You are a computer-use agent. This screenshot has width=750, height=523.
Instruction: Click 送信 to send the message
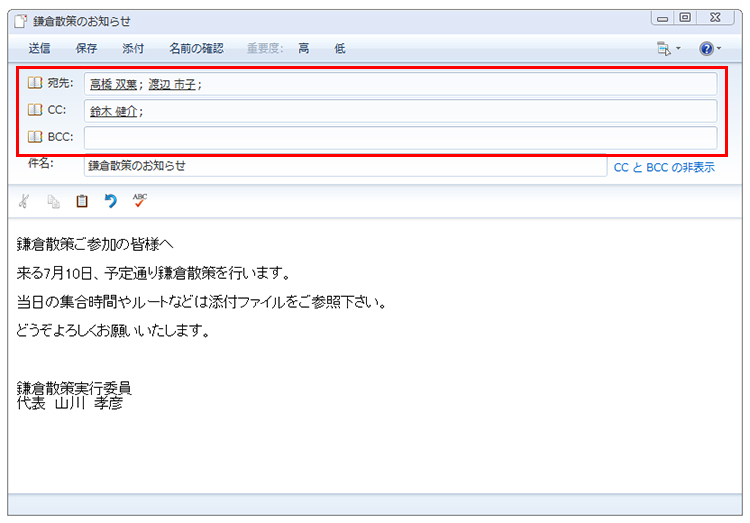[39, 48]
